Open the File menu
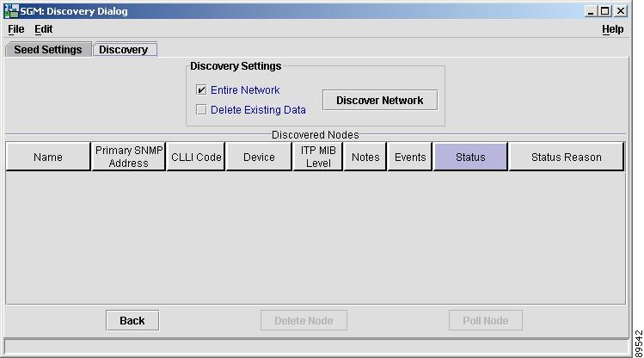The height and width of the screenshot is (358, 644). pyautogui.click(x=16, y=29)
